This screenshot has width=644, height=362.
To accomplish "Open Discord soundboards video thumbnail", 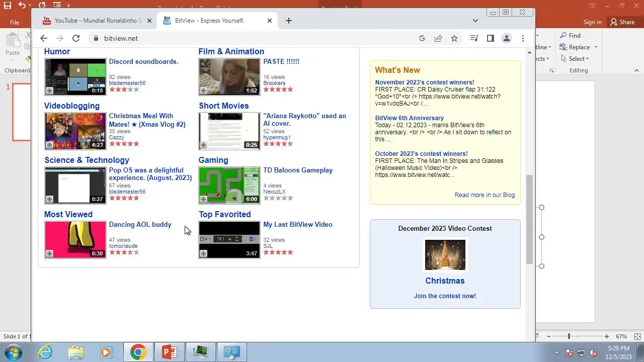I will 75,76.
